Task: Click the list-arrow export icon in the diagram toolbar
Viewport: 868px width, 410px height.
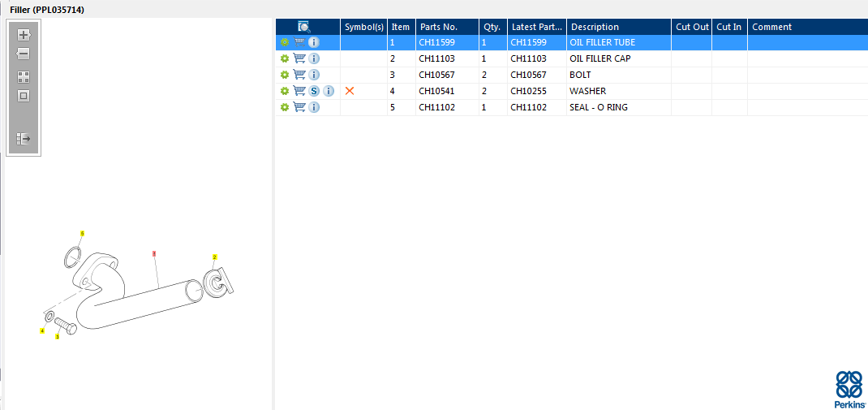Action: 24,139
